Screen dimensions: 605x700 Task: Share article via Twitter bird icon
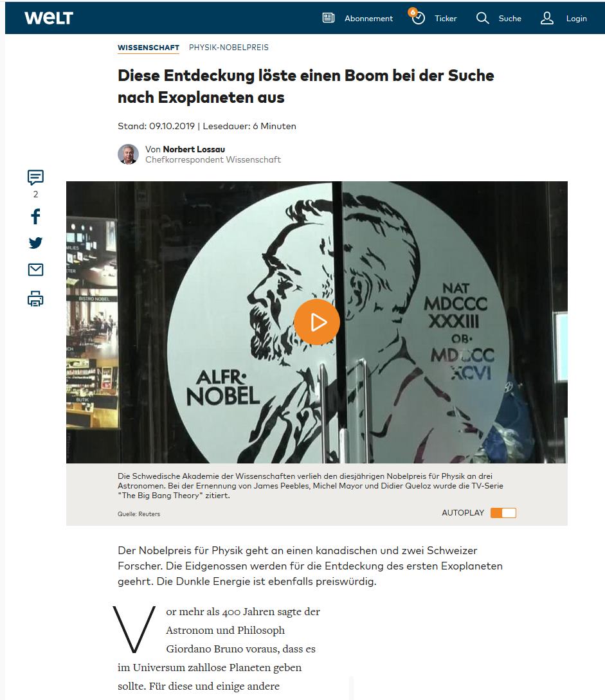pyautogui.click(x=36, y=243)
